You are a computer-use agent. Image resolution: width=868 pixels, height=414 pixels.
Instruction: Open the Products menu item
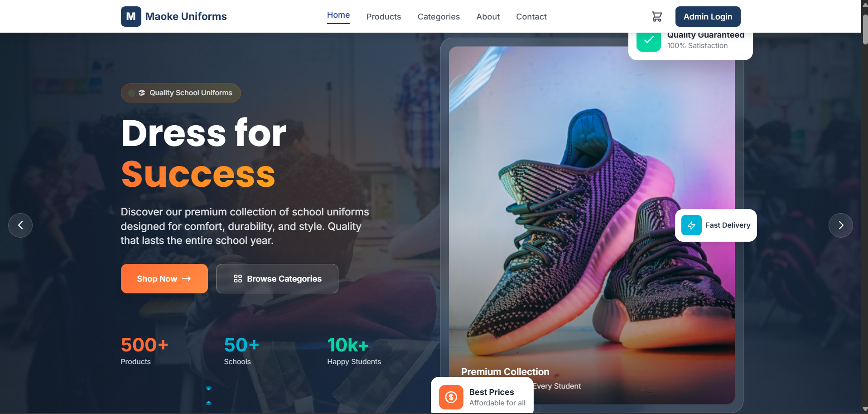click(384, 17)
